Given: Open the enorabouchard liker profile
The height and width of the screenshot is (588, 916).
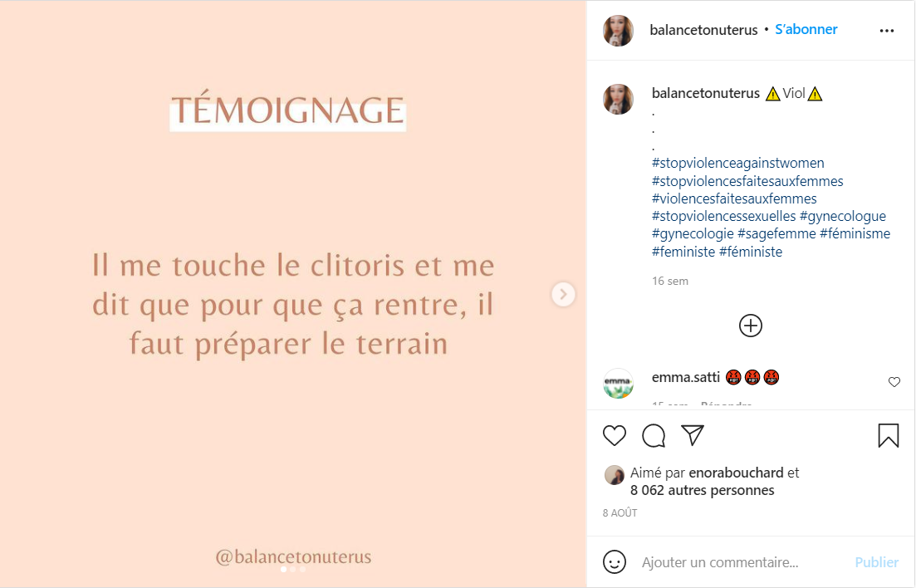Looking at the screenshot, I should pyautogui.click(x=736, y=473).
